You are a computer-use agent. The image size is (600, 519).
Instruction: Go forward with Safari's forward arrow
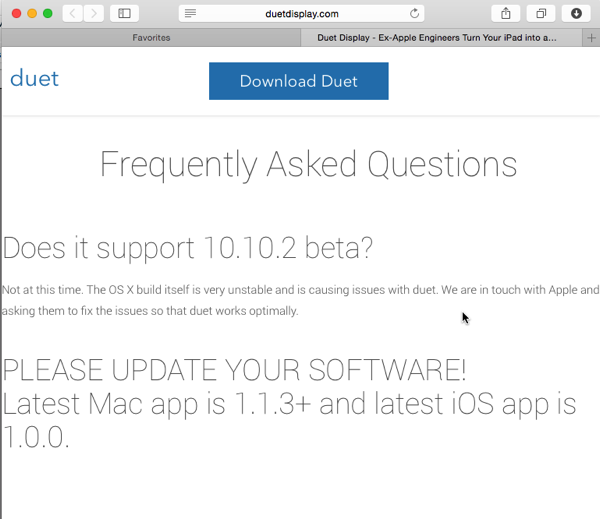tap(94, 14)
